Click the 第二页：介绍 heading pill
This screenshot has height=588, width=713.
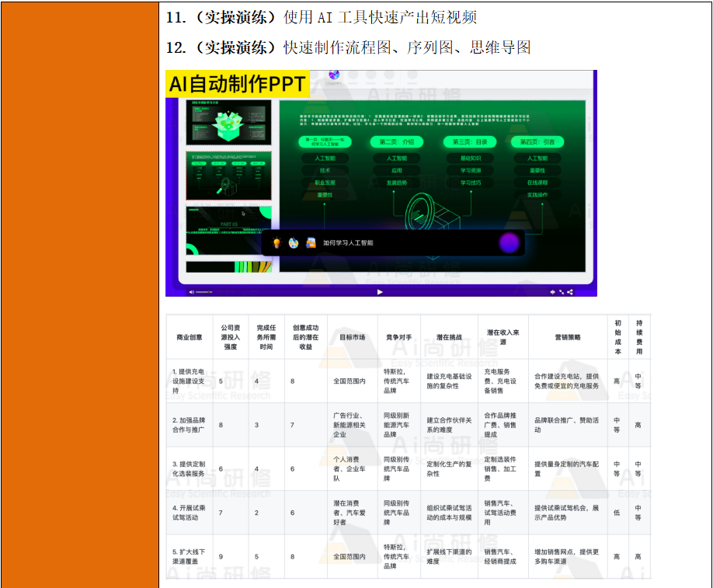[397, 142]
